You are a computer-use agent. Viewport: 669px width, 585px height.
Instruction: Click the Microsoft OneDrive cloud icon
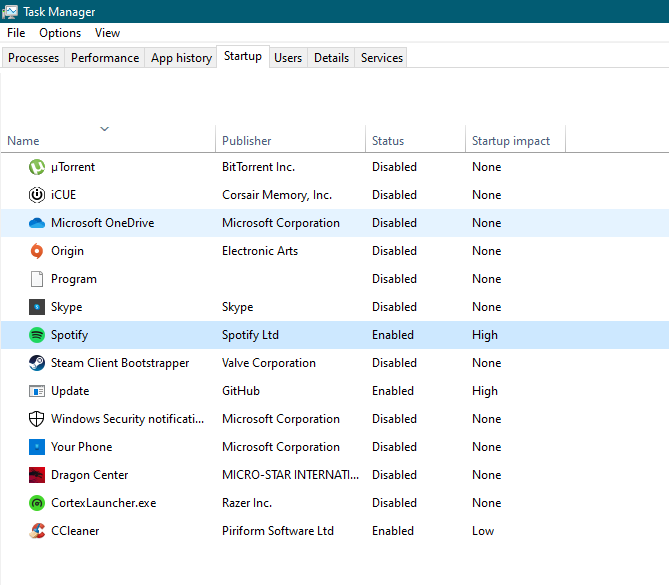(x=37, y=223)
